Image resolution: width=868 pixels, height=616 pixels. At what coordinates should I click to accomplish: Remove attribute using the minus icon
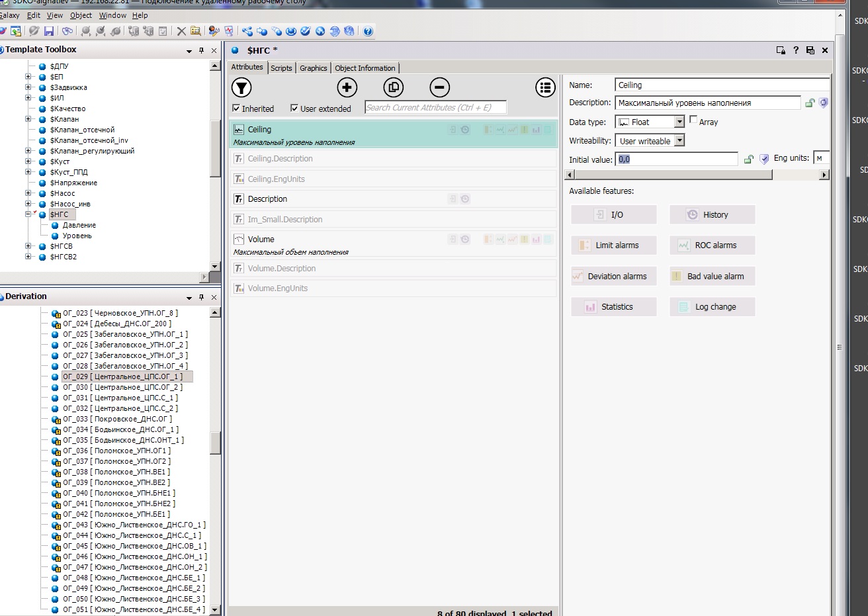point(439,87)
